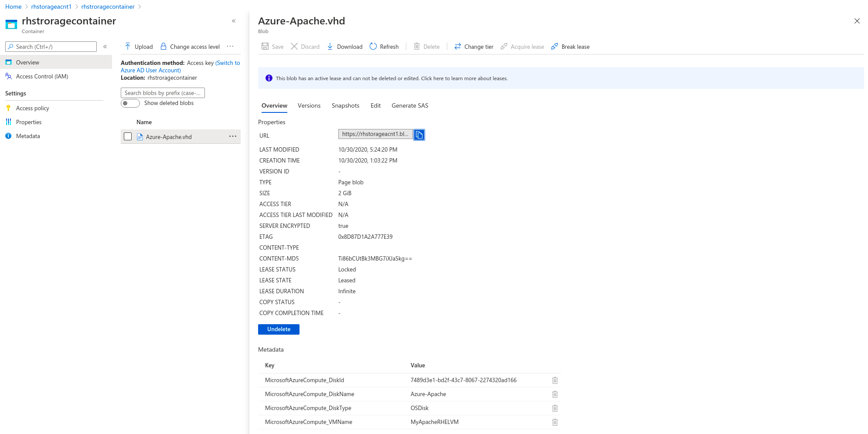Switch to the Snapshots tab
This screenshot has width=868, height=434.
pyautogui.click(x=345, y=105)
